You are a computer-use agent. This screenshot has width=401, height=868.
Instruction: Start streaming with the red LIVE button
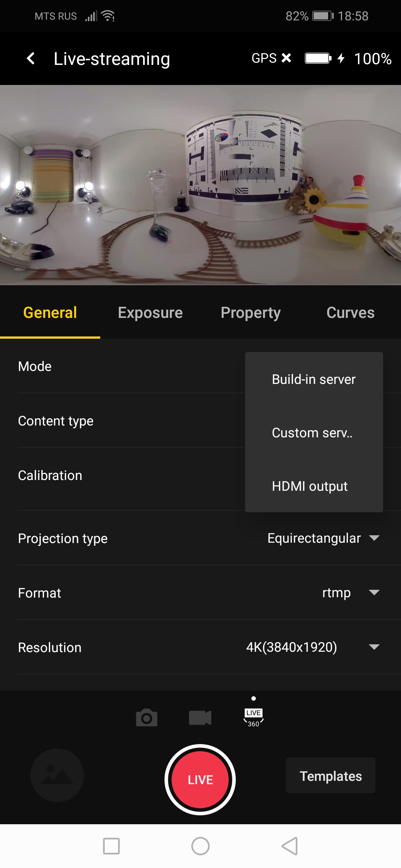pyautogui.click(x=200, y=779)
